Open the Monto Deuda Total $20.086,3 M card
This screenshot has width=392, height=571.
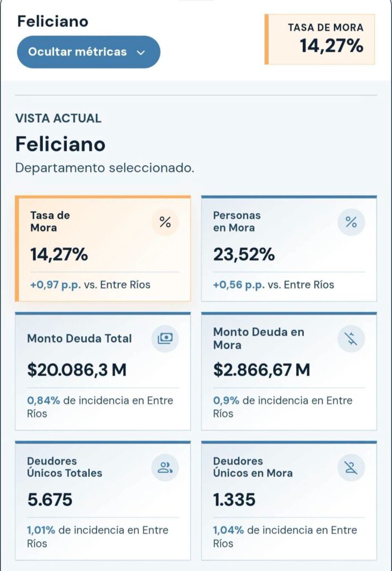click(103, 371)
